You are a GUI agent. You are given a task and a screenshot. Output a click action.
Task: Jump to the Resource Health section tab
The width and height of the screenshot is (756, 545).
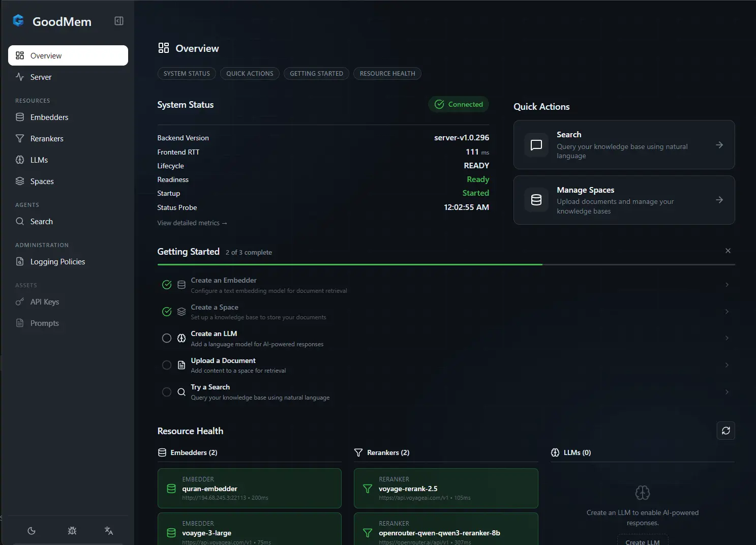point(387,74)
